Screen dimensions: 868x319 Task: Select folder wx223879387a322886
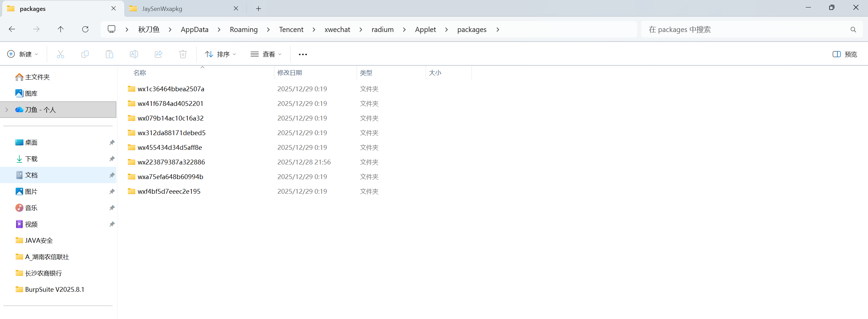tap(171, 162)
